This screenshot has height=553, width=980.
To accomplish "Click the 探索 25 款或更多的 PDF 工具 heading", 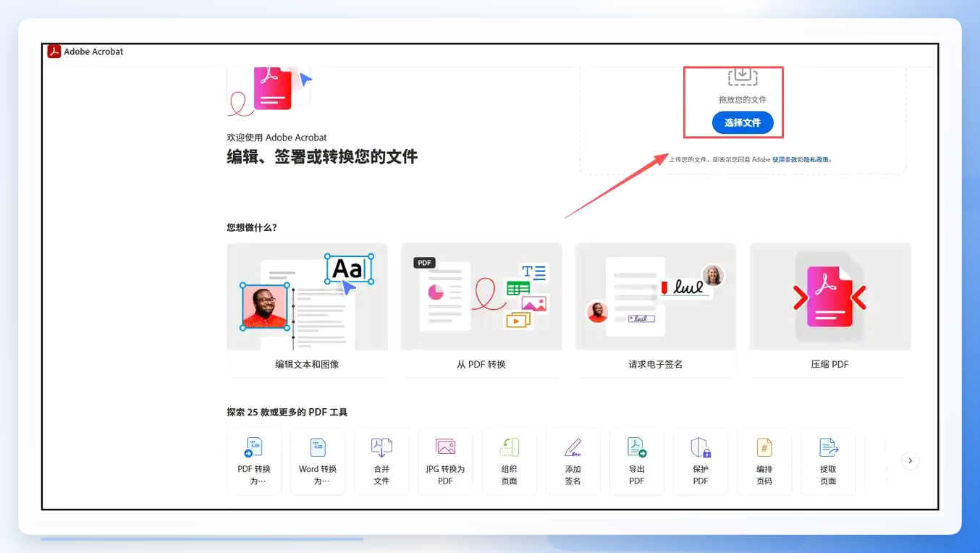I will pyautogui.click(x=287, y=412).
